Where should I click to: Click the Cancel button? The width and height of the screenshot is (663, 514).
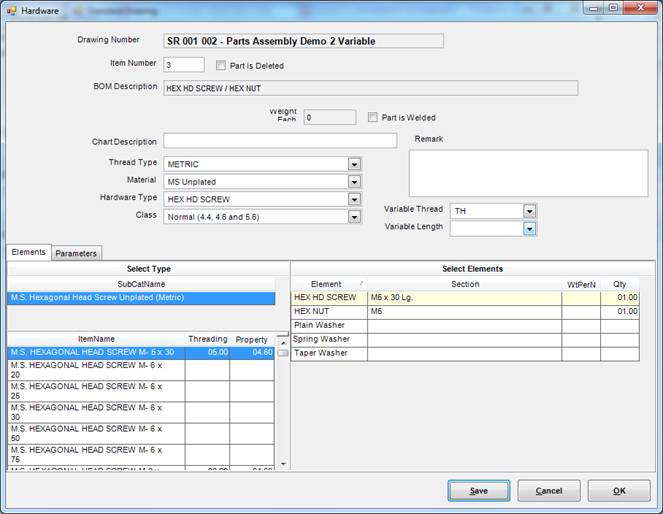click(549, 491)
